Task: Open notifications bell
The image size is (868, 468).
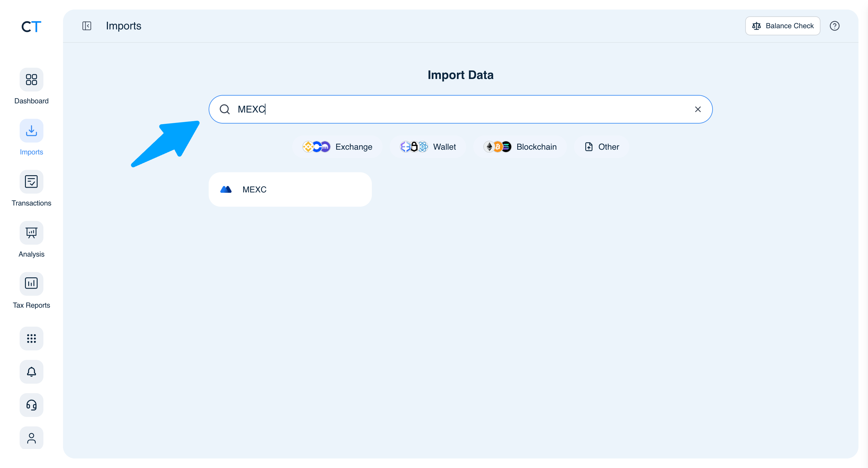Action: coord(31,372)
